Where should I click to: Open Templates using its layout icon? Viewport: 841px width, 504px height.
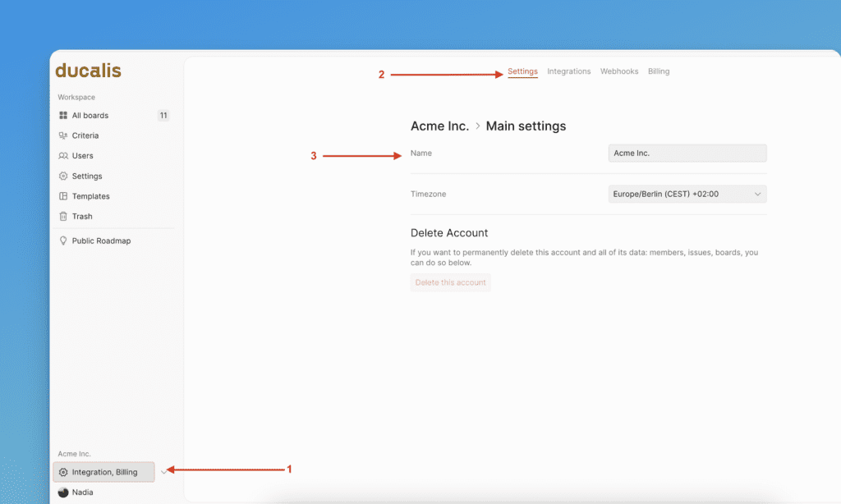point(63,196)
